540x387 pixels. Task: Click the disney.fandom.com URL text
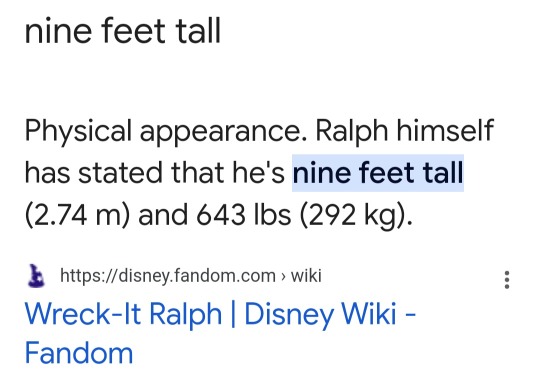(168, 276)
